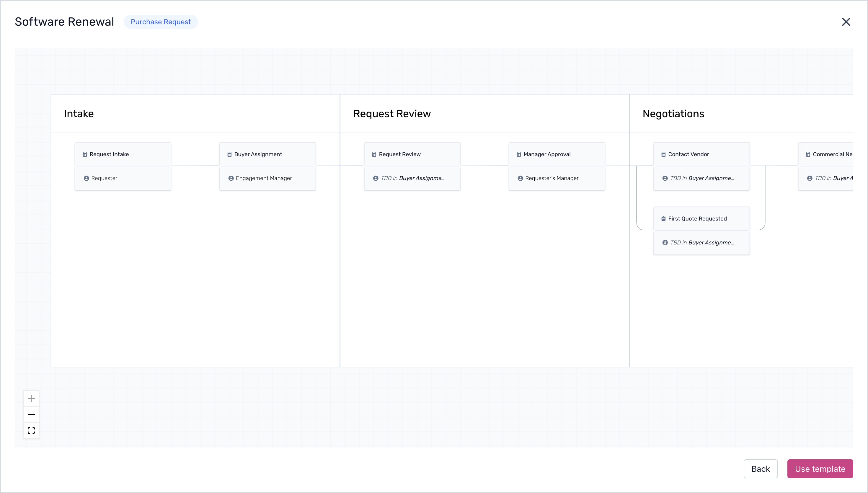Click the task icon on Commercial Negotiation card
The image size is (868, 493).
pos(808,154)
